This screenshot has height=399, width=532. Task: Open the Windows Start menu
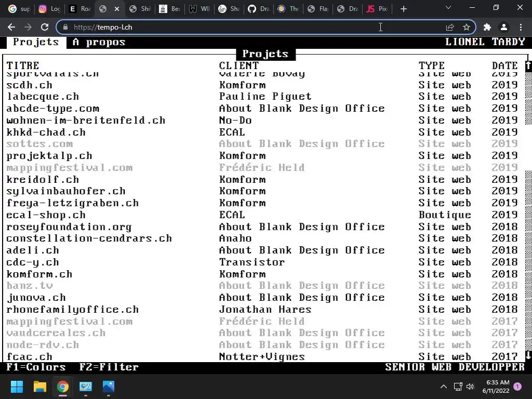pos(17,387)
